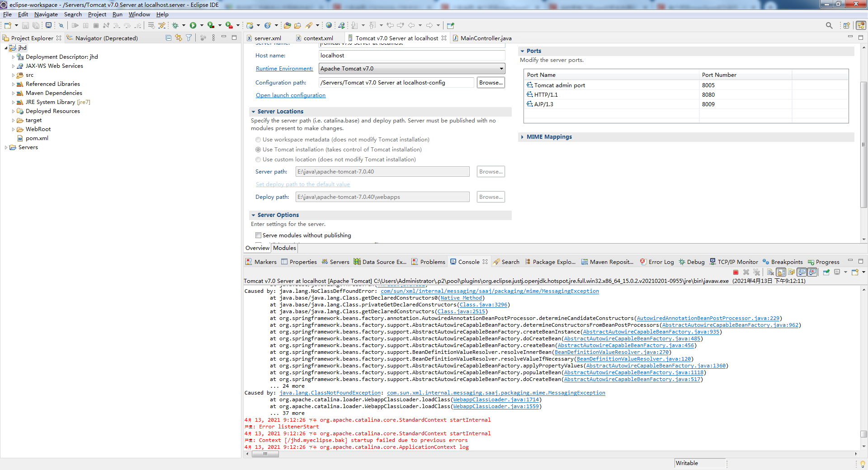Click Open Perspective icon at top right
This screenshot has height=470, width=868.
(x=846, y=25)
